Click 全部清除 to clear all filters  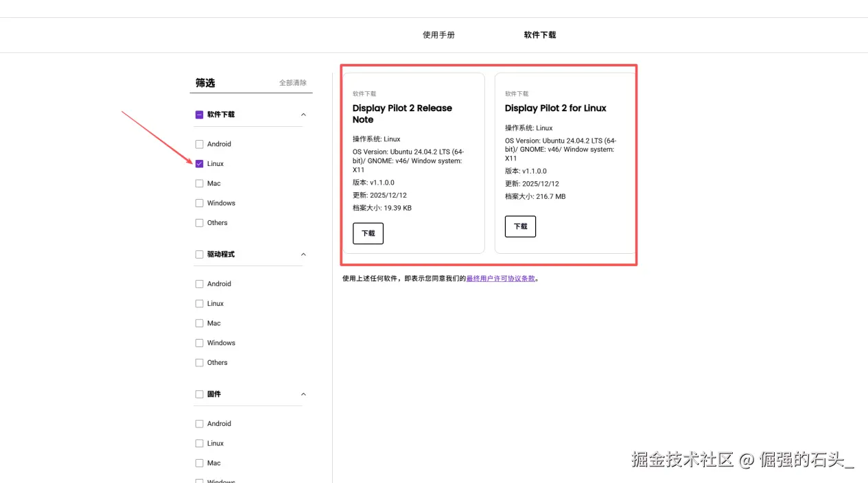click(x=293, y=83)
